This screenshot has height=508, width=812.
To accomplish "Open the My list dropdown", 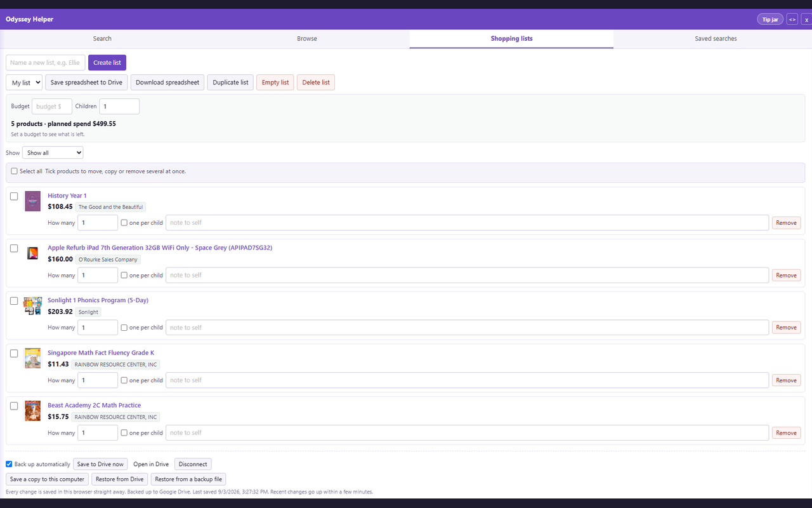I will (24, 83).
